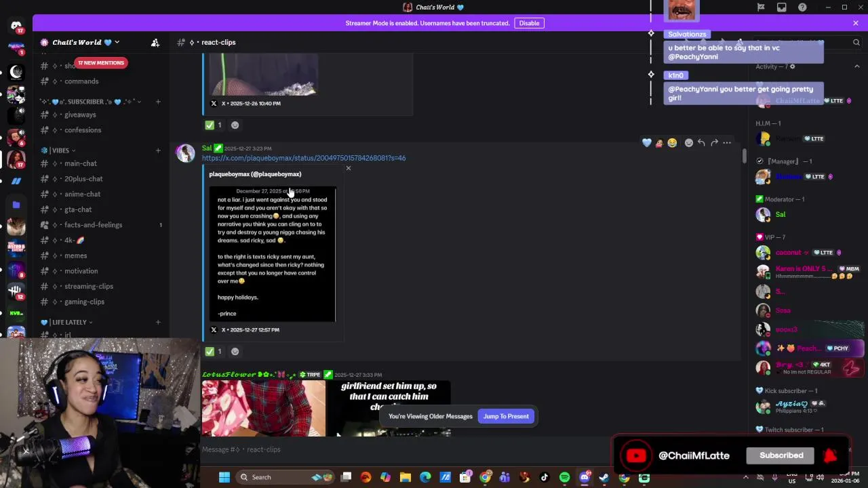
Task: Show hidden icons in the system tray
Action: click(746, 477)
